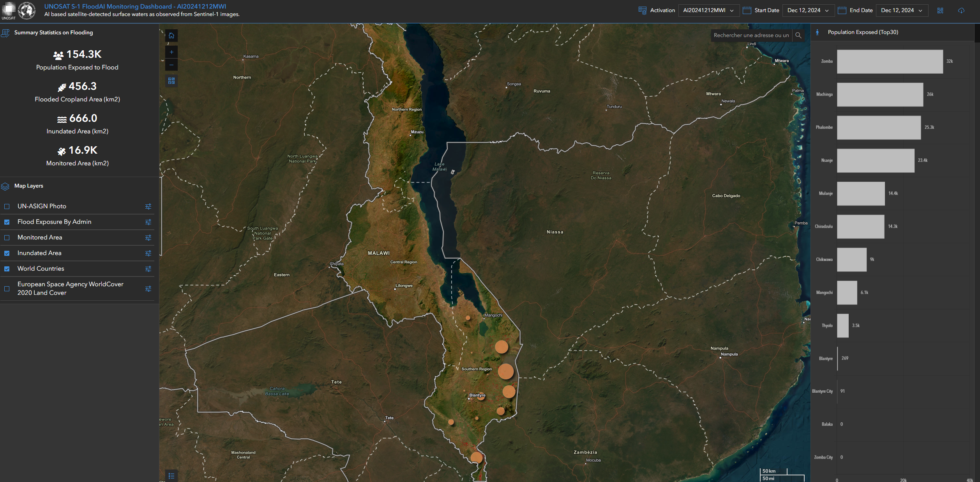Click the Map Layers panel header

point(29,186)
